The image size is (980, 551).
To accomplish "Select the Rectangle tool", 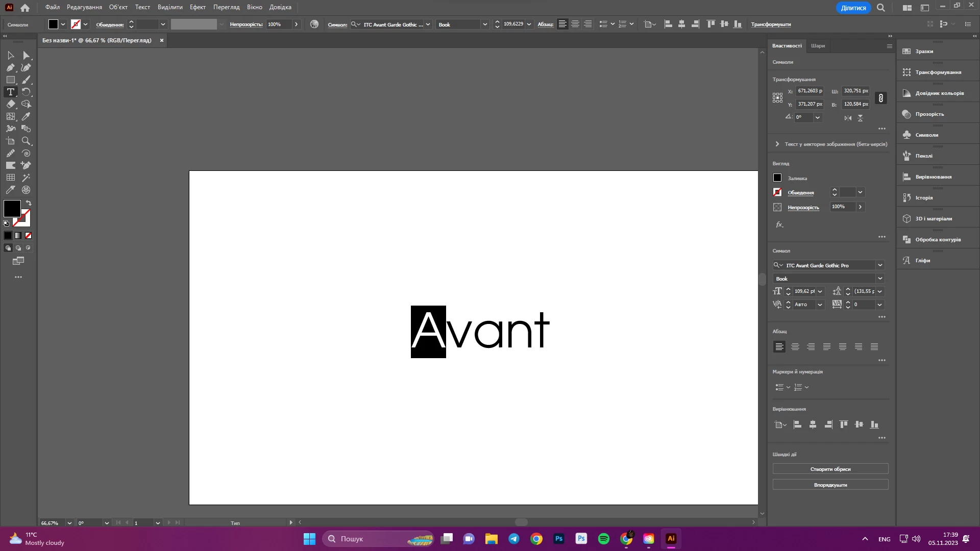I will [10, 80].
